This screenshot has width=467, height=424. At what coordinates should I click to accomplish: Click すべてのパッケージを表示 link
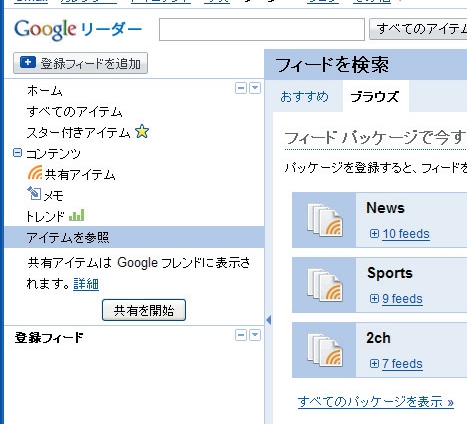click(x=376, y=402)
